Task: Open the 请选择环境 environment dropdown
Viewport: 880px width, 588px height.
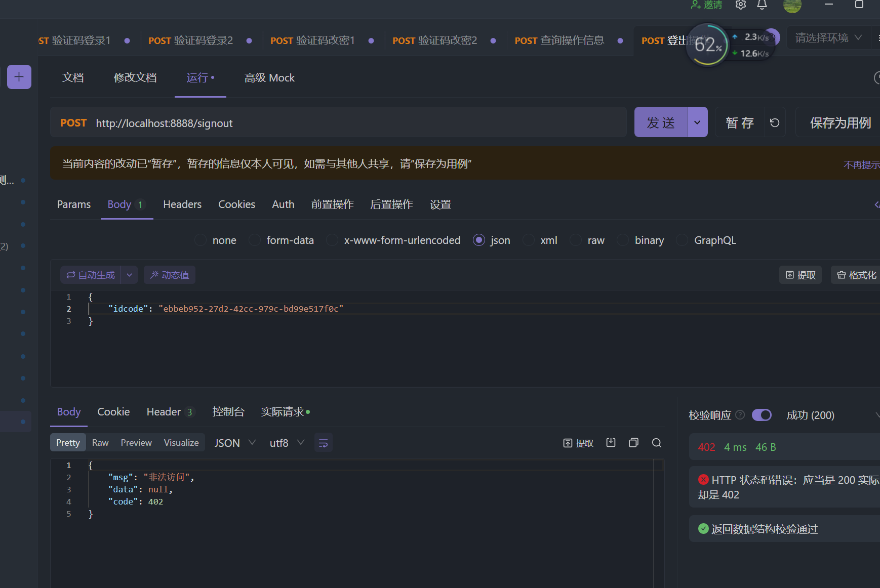Action: (828, 38)
